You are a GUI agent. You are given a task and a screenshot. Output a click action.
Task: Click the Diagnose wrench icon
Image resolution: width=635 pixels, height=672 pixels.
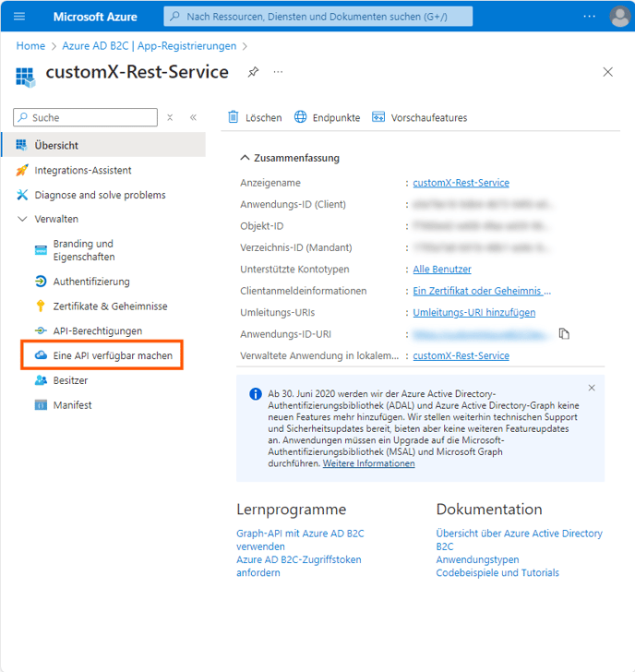pos(22,195)
